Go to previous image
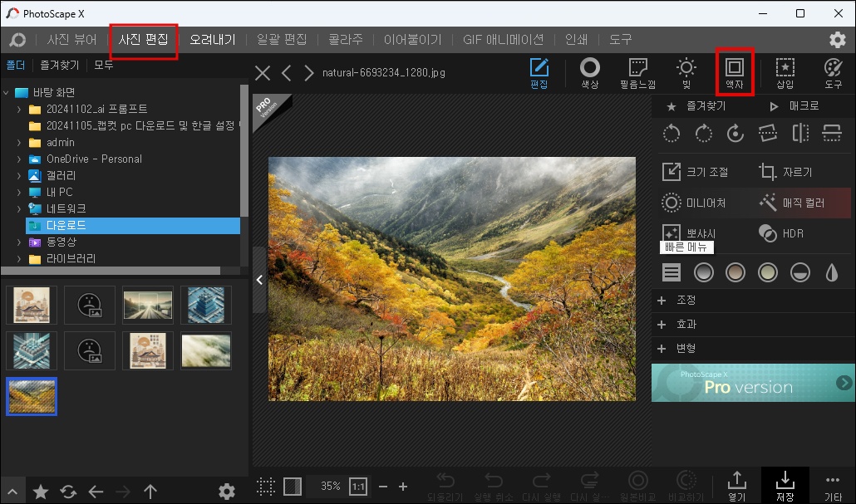The image size is (856, 504). coord(287,72)
